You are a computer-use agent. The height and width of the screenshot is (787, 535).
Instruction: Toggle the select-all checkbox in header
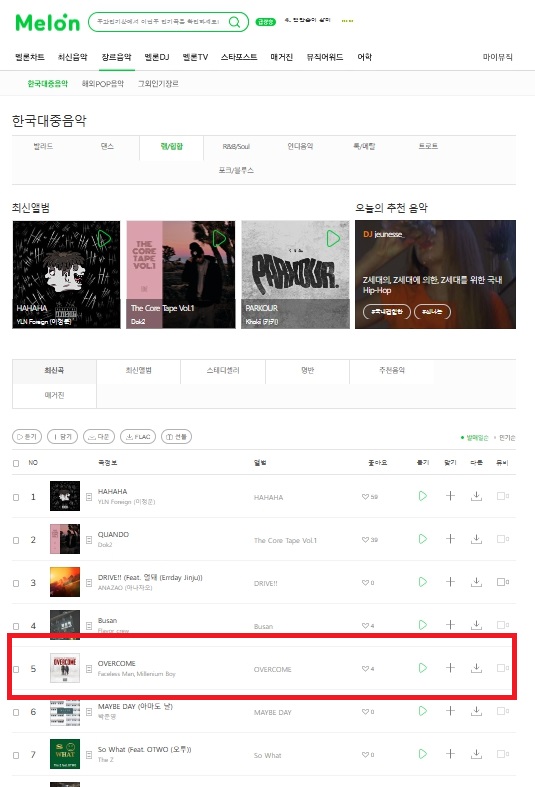click(16, 463)
